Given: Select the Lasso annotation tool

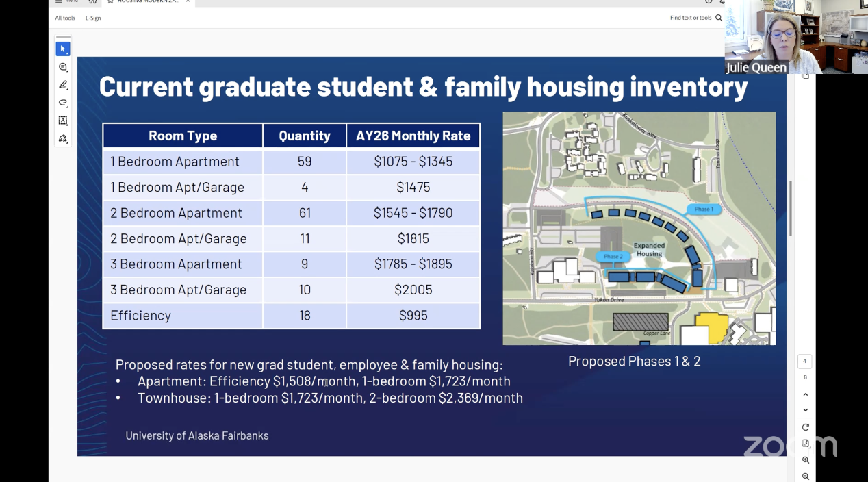Looking at the screenshot, I should (63, 103).
